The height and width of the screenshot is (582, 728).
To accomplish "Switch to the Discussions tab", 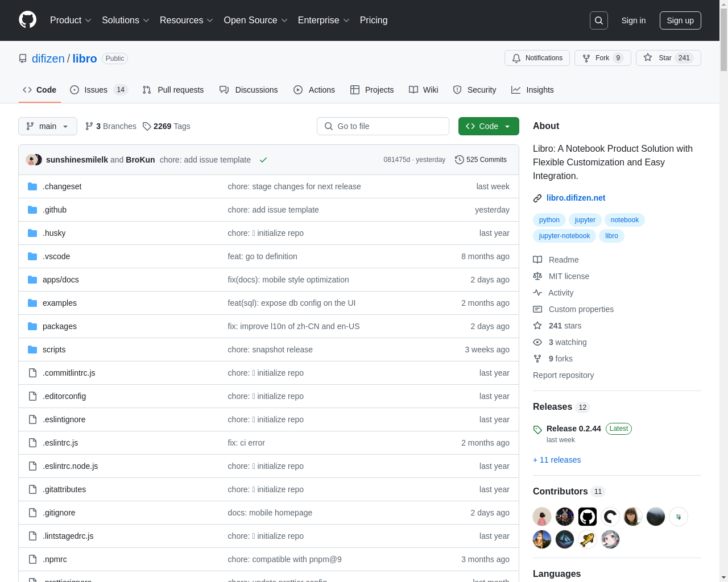I will pyautogui.click(x=249, y=90).
